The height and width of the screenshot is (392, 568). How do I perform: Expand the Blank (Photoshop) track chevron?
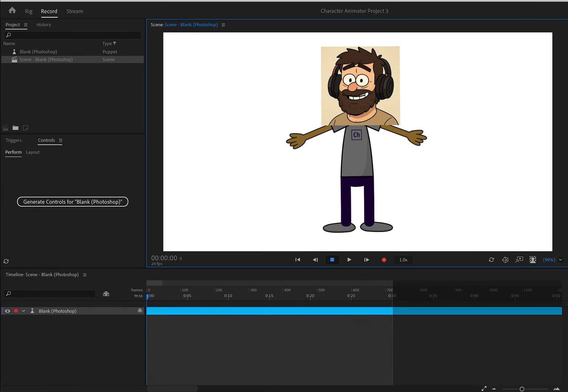coord(24,311)
